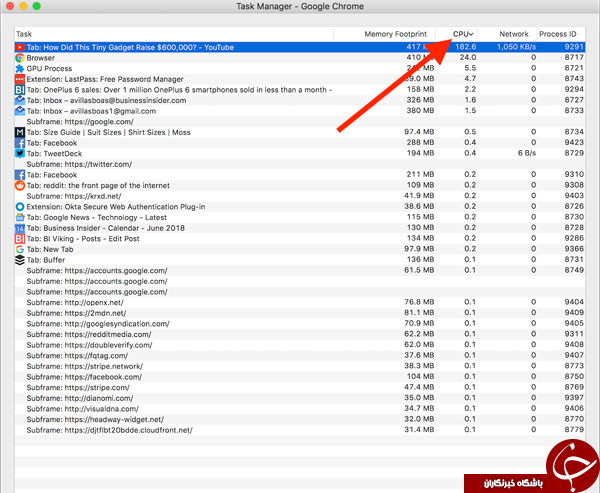This screenshot has width=600, height=493.
Task: Select Tab: New Tab row
Action: (300, 249)
